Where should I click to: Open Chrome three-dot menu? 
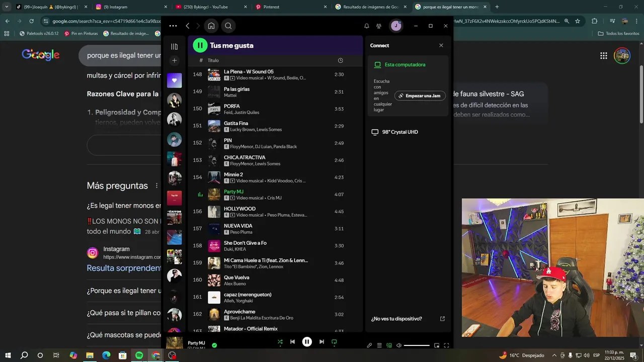coord(637,21)
